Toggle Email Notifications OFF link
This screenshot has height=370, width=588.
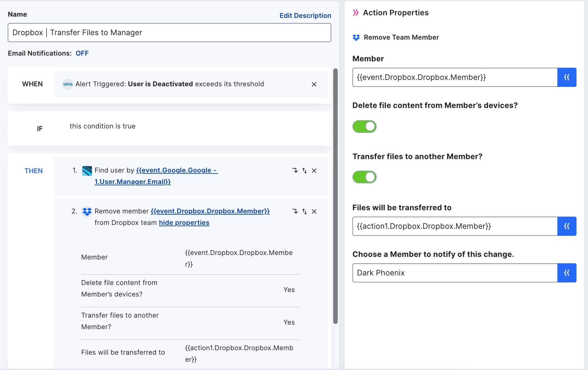(82, 53)
